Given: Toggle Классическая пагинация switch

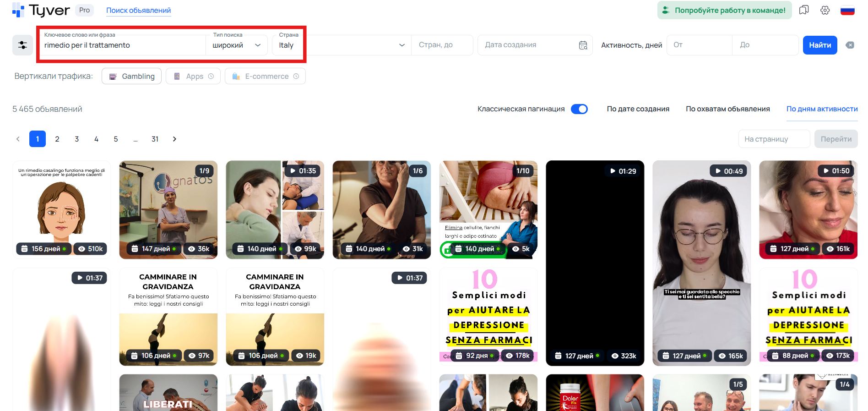Looking at the screenshot, I should point(579,109).
